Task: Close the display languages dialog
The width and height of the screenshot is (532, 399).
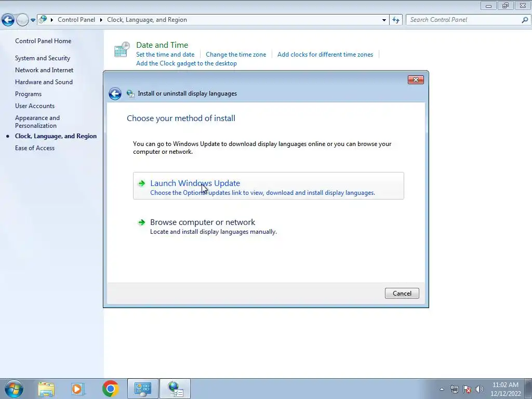Action: [416, 79]
